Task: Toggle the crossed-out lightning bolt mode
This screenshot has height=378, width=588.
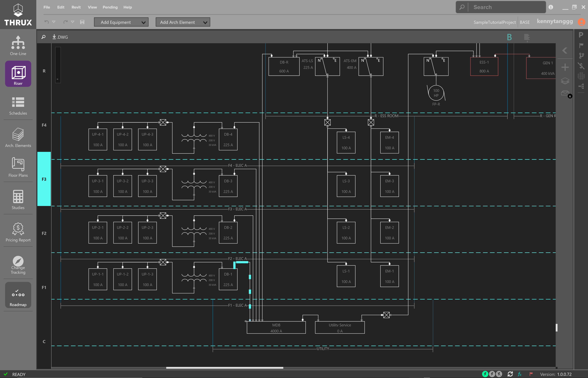Action: click(x=499, y=374)
